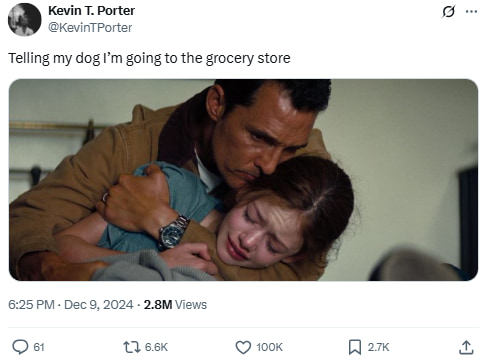
Task: Open Kevin T. Porter's profile avatar
Action: click(24, 20)
